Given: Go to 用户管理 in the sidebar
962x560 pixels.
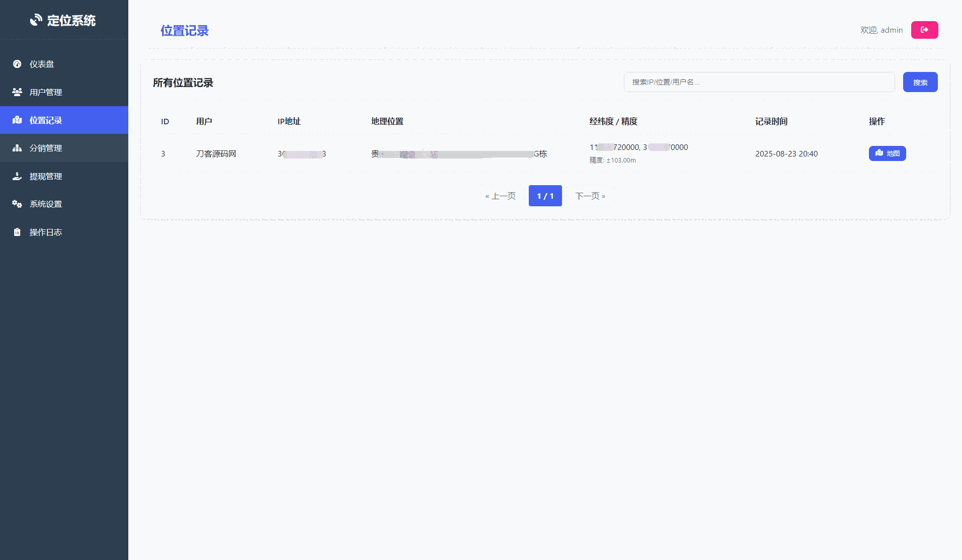Looking at the screenshot, I should point(64,92).
